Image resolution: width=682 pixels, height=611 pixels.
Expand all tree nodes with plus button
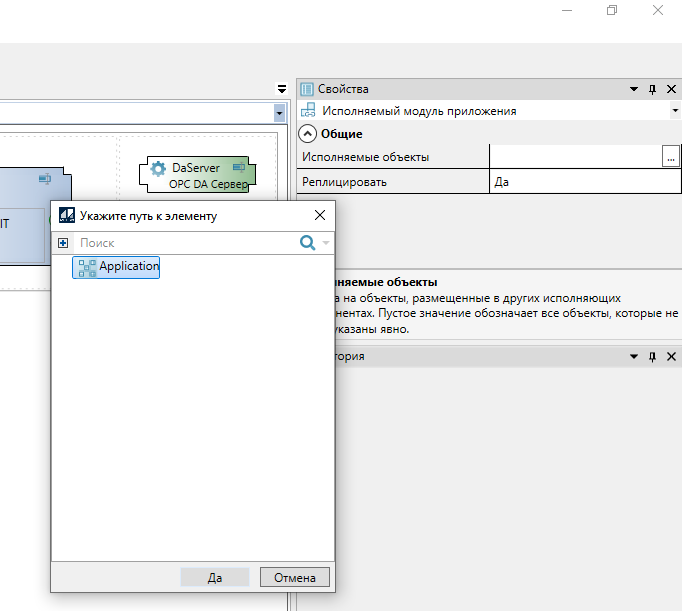(x=62, y=243)
